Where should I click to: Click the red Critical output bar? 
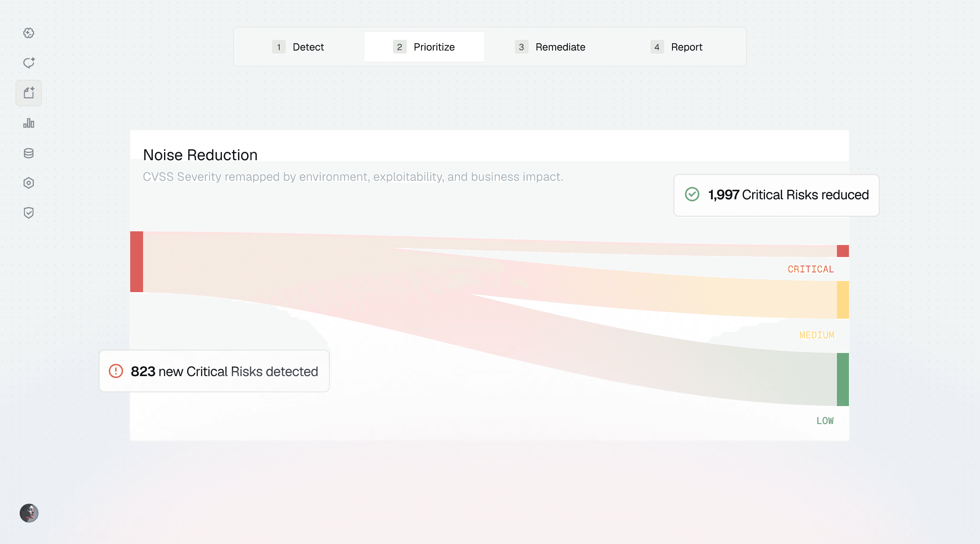pyautogui.click(x=843, y=251)
